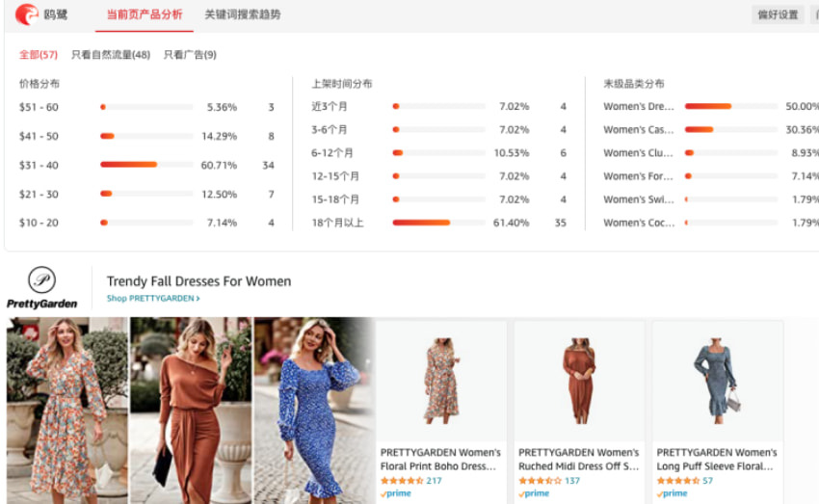Select the $51 - 60 price row
Viewport: 819px width, 504px height.
click(x=146, y=107)
